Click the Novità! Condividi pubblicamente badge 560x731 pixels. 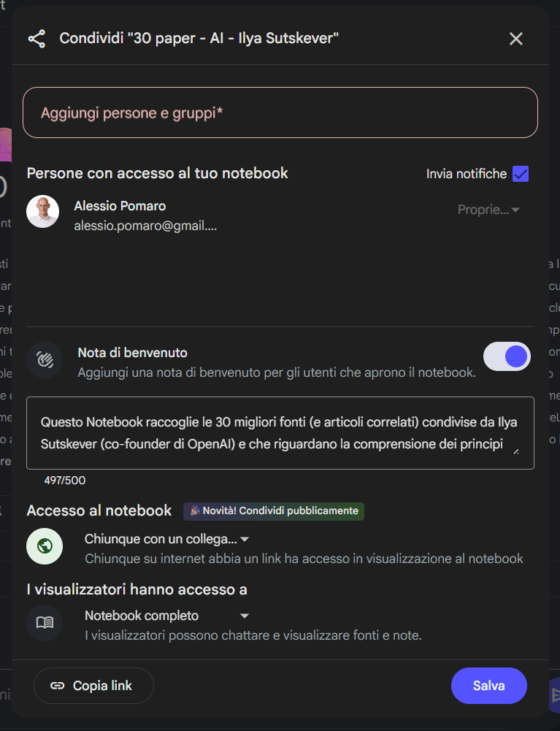coord(274,511)
